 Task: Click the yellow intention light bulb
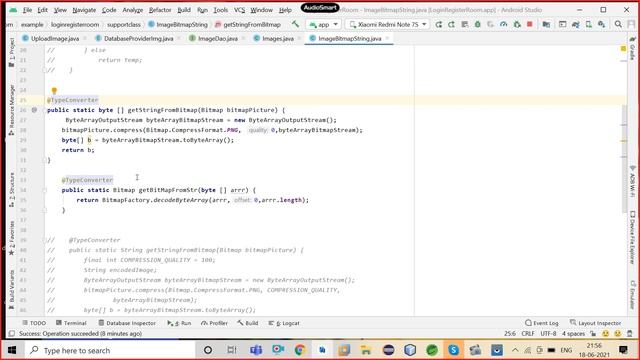(x=54, y=91)
